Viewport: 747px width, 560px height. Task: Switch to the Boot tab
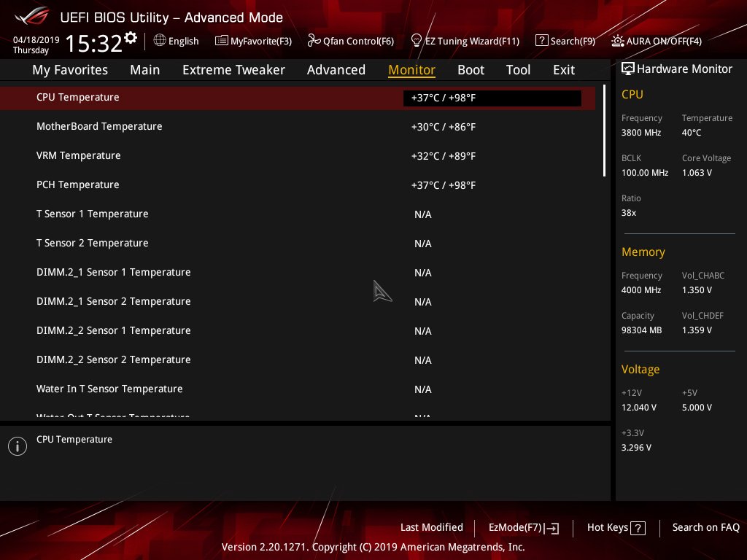(x=471, y=70)
